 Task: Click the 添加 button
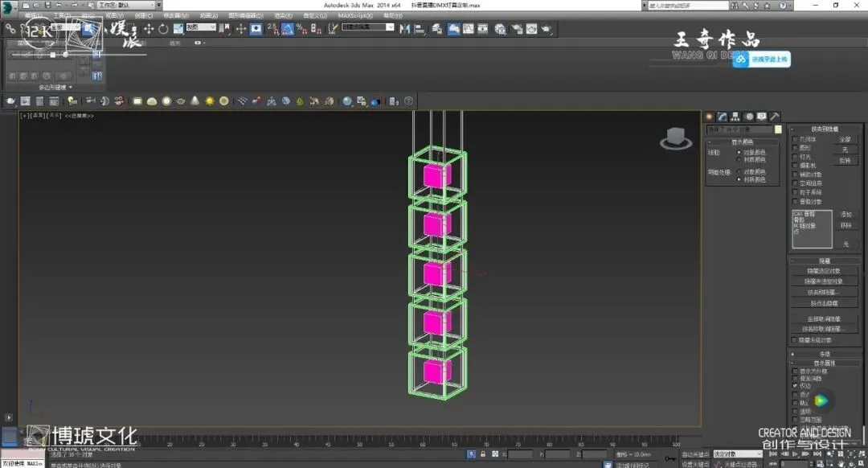[845, 215]
